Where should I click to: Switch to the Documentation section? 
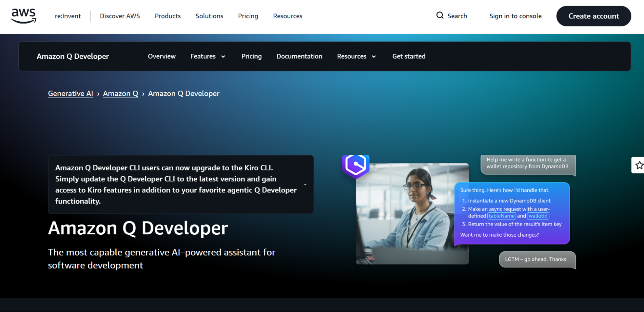point(299,56)
